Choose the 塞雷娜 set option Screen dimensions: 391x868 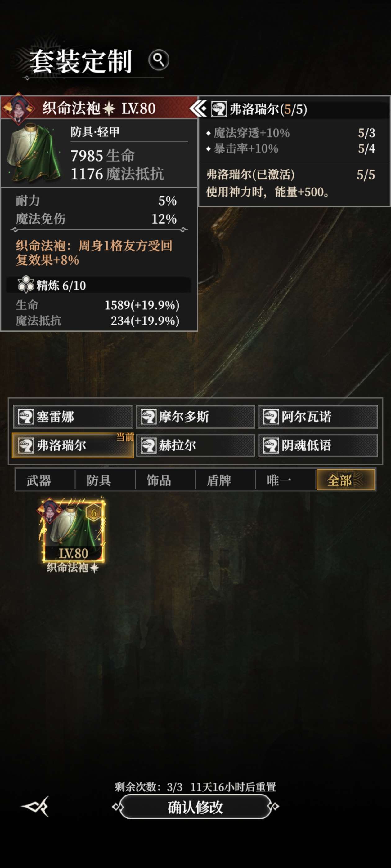pyautogui.click(x=73, y=417)
